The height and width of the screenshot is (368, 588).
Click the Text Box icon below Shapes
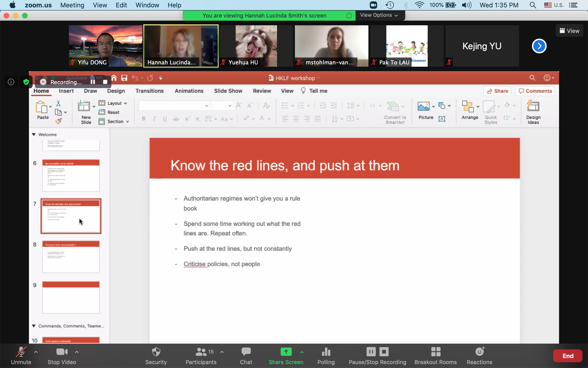(442, 119)
